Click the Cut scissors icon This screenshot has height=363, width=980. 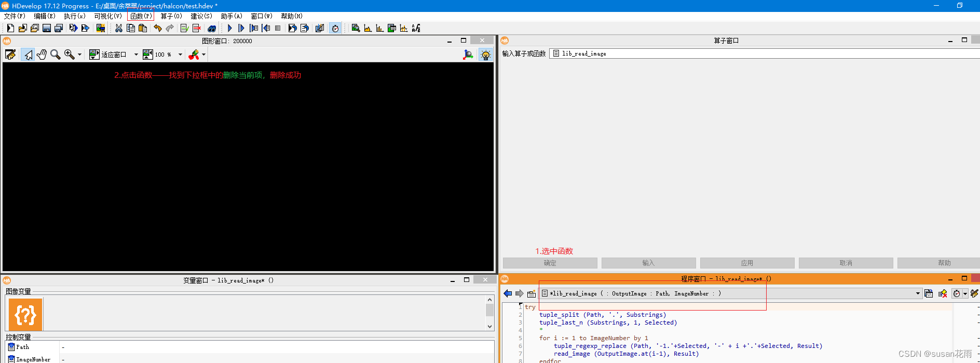[119, 28]
